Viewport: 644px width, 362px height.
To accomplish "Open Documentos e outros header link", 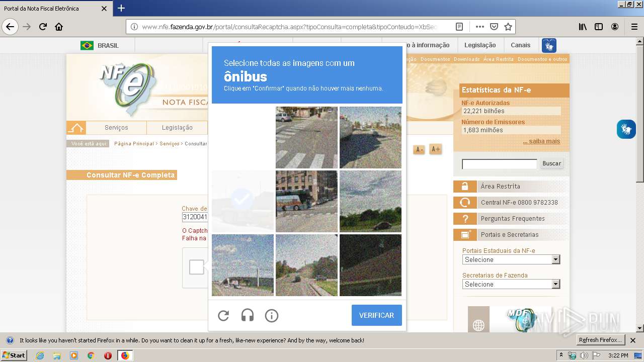I will [542, 59].
